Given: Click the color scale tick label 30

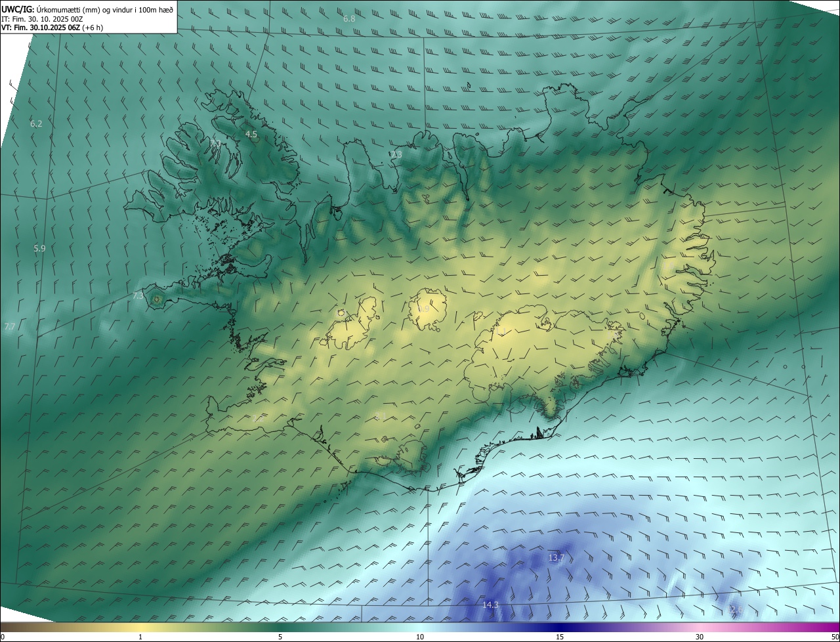Looking at the screenshot, I should [x=700, y=637].
